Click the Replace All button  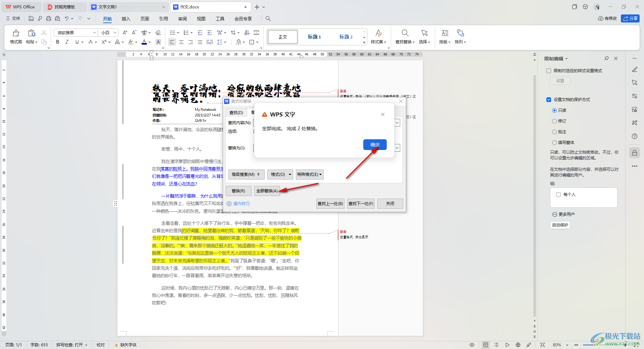click(267, 191)
